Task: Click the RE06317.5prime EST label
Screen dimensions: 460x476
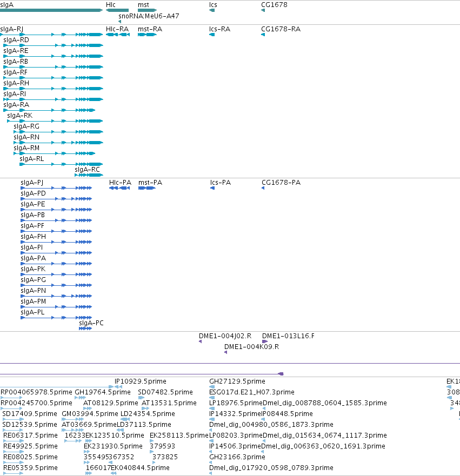Action: [30, 435]
